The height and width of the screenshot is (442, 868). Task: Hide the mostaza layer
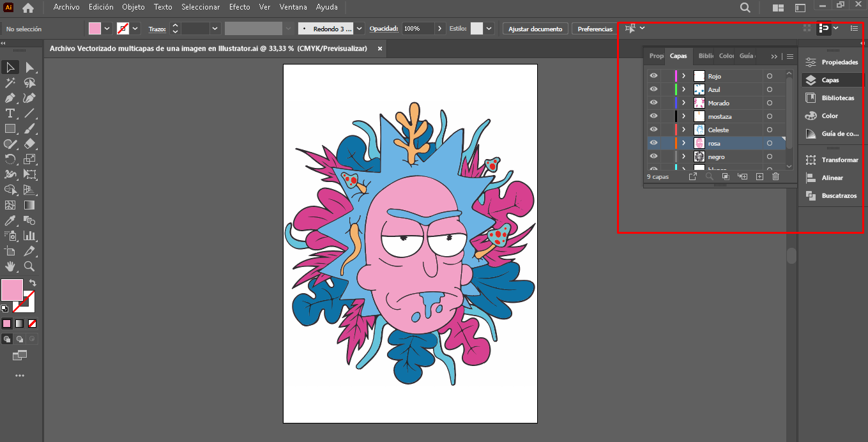pos(653,116)
